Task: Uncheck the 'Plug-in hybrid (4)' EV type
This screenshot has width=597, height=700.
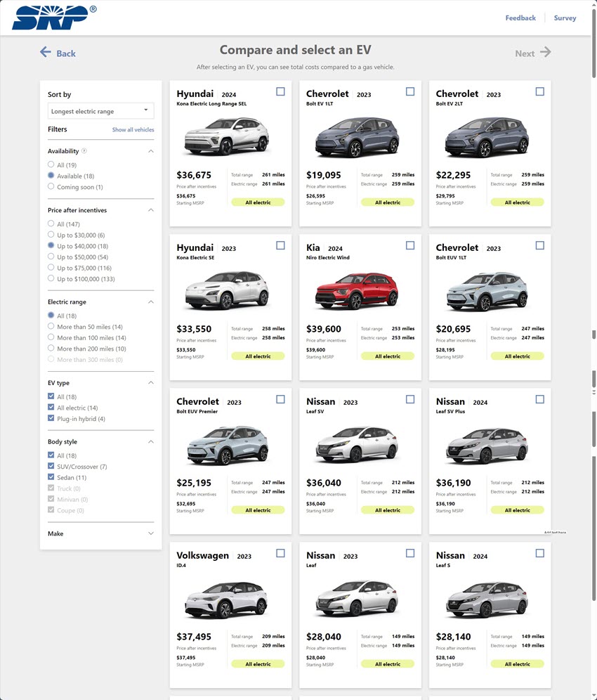Action: [50, 418]
